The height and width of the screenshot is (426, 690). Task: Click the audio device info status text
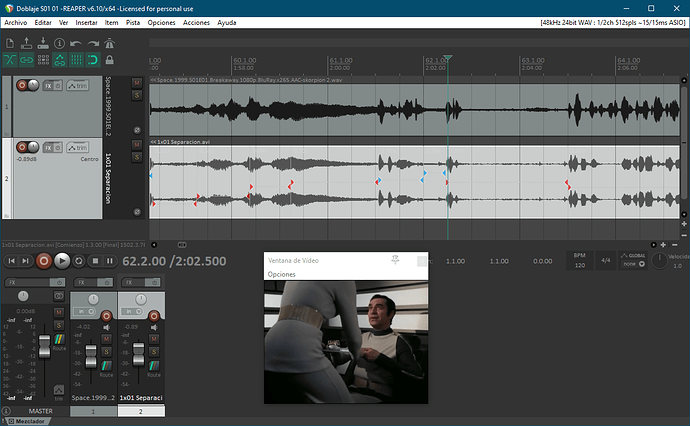coord(613,22)
